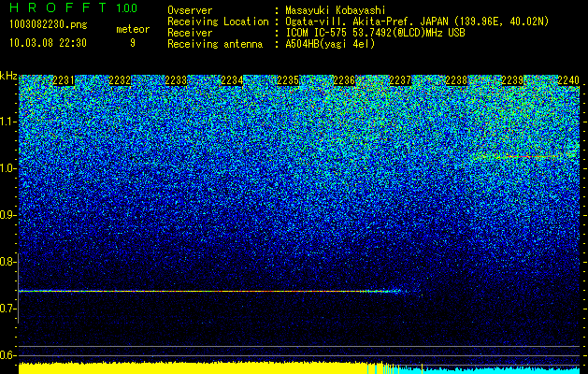
Task: Click the 2232 time marker
Action: tap(120, 79)
